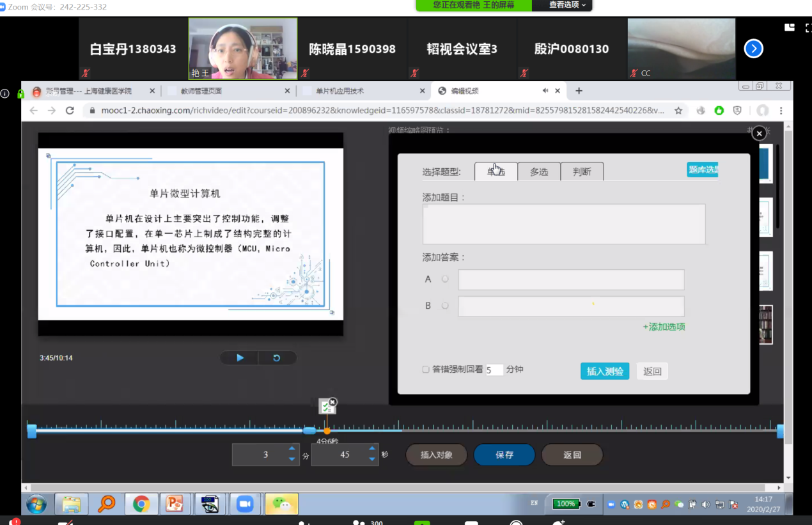Switch to 判断 question type tab
This screenshot has width=812, height=525.
point(582,171)
